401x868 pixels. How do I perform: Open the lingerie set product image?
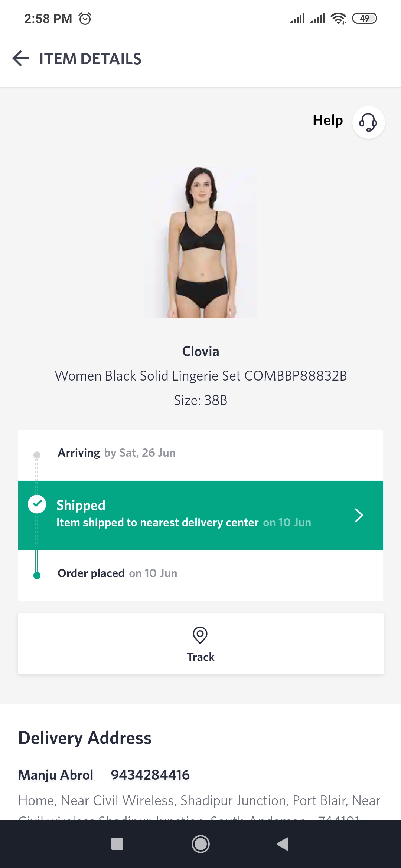[x=200, y=243]
